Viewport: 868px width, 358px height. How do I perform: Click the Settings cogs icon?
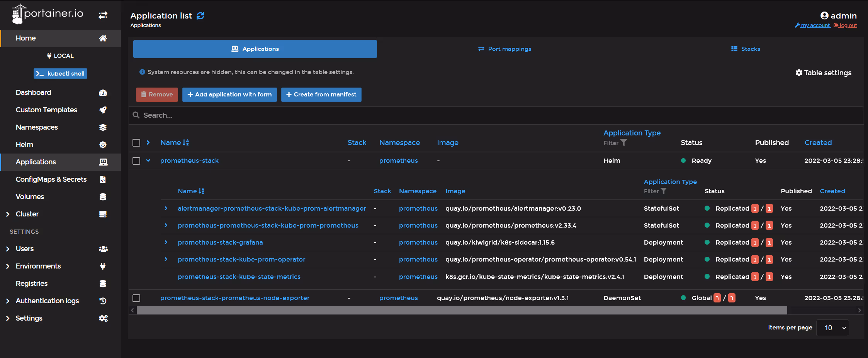(x=103, y=318)
